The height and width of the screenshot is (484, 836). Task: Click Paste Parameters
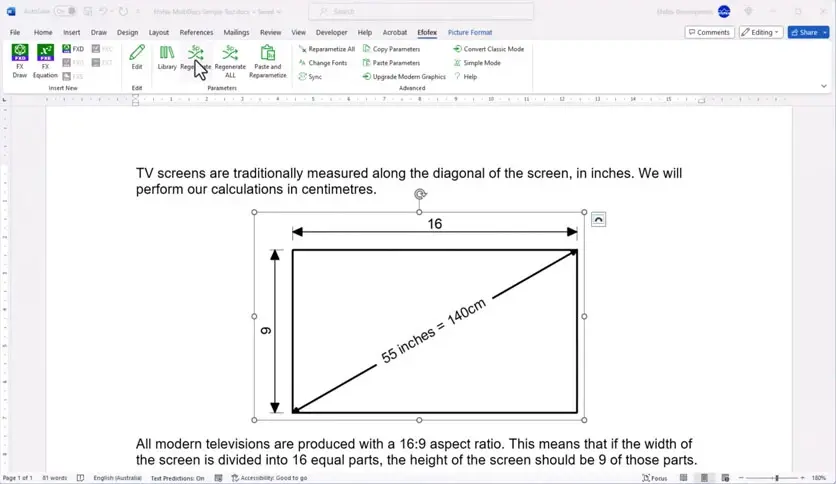coord(391,63)
